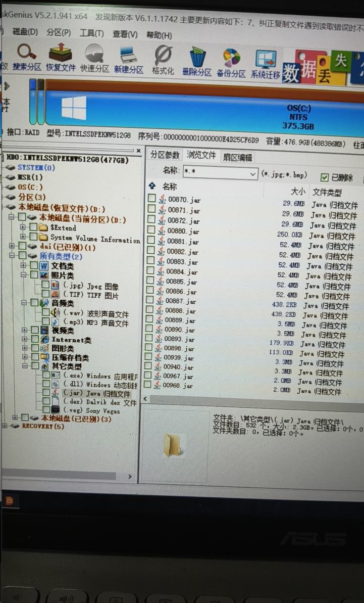Expand the 文档类 tree node
This screenshot has height=603, width=364.
(x=23, y=265)
